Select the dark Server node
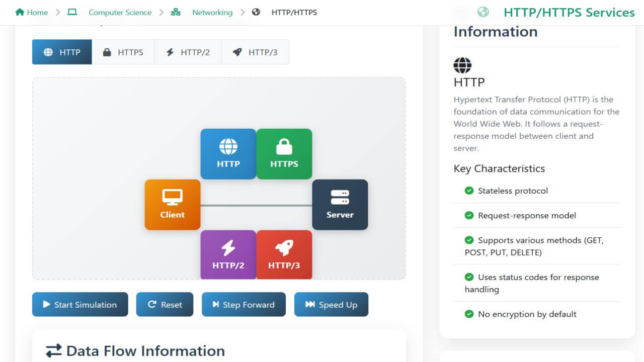 click(x=340, y=205)
